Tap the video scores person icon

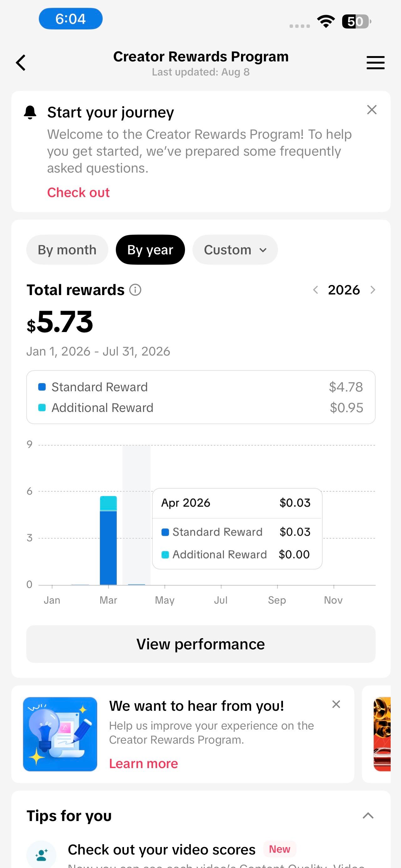point(41,855)
